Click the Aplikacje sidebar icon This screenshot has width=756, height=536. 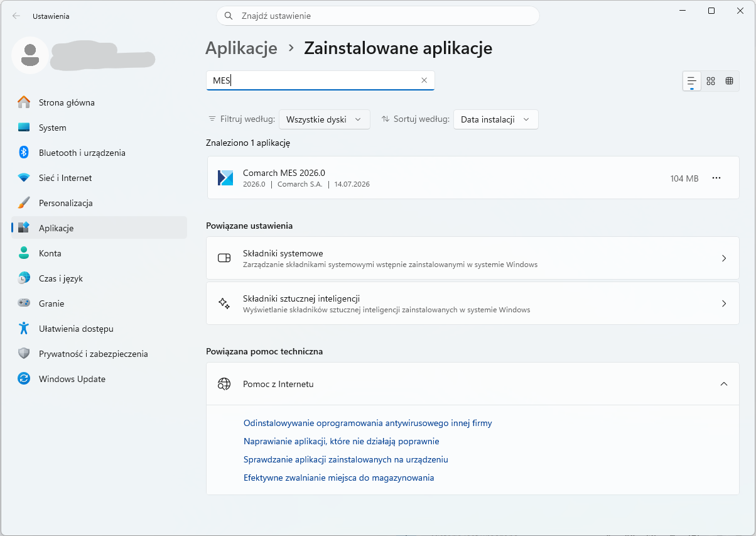24,228
